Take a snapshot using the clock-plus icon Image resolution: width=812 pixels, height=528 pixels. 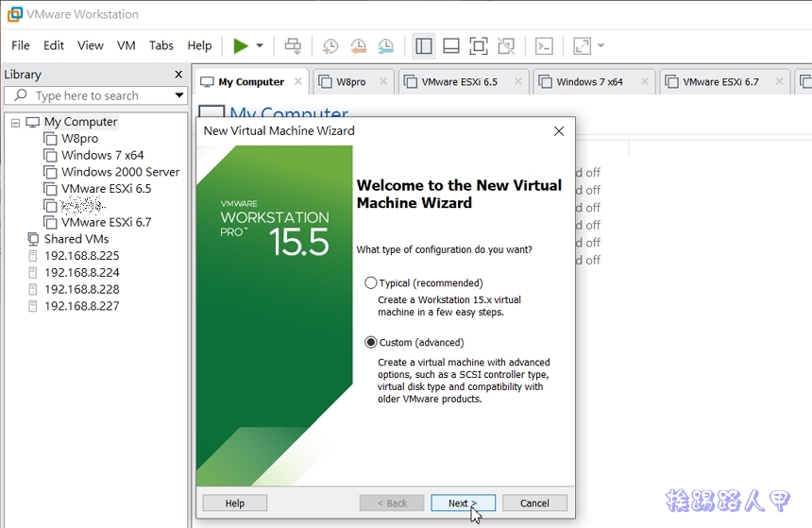[x=330, y=45]
